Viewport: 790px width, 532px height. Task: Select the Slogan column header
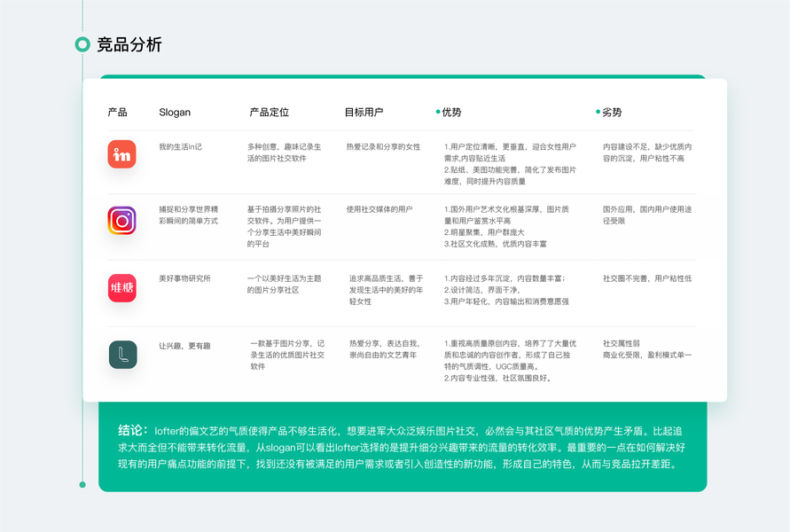(x=175, y=113)
